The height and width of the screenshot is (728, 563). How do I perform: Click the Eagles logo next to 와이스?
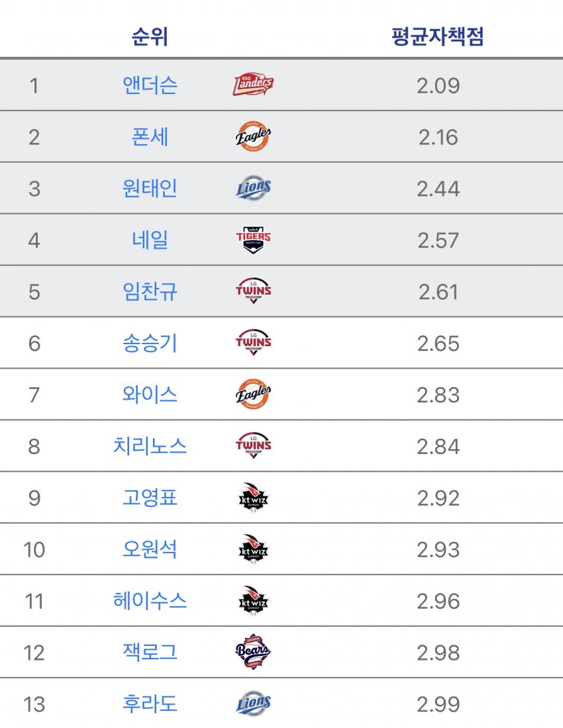point(253,394)
